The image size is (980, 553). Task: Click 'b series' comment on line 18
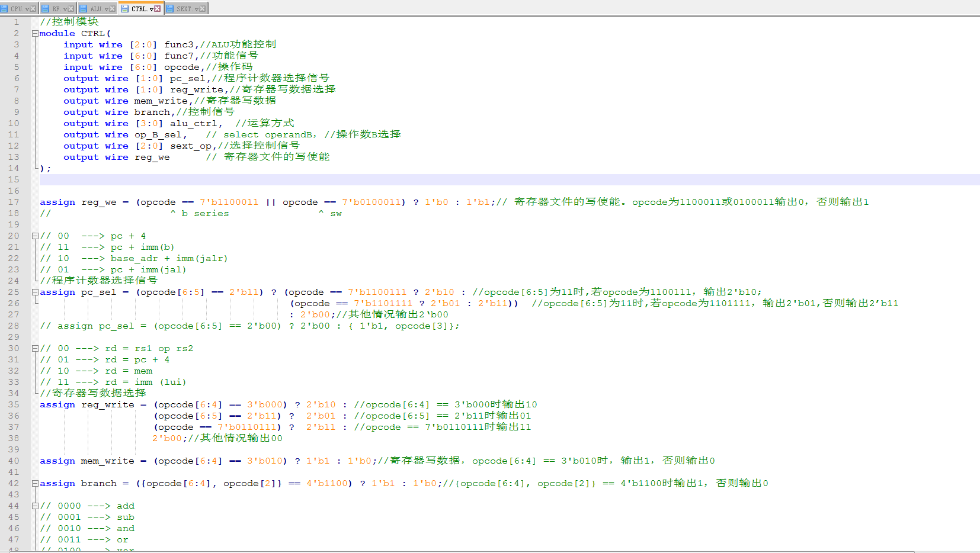pos(206,214)
